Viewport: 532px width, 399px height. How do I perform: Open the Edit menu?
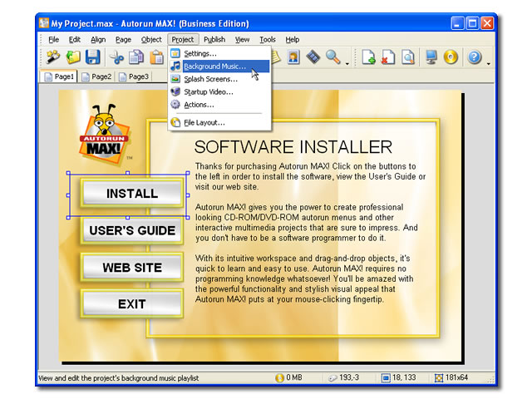75,40
